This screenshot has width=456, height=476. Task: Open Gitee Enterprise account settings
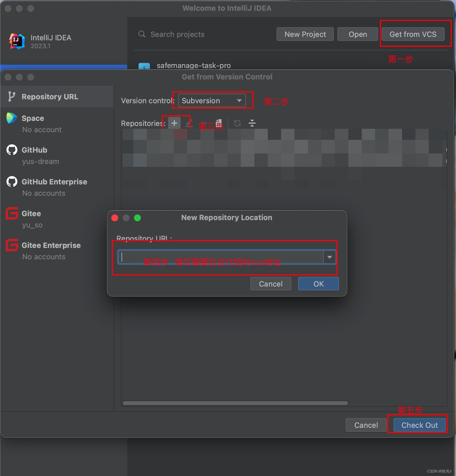point(51,245)
